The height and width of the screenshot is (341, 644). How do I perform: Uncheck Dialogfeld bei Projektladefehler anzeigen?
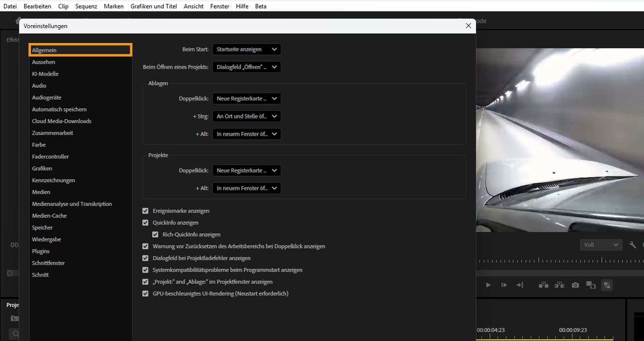145,258
